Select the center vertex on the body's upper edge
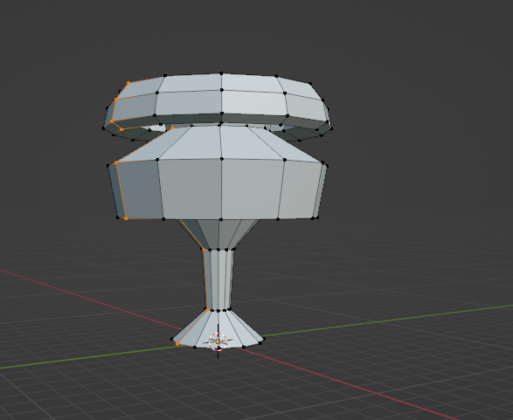This screenshot has height=420, width=513. click(x=221, y=159)
